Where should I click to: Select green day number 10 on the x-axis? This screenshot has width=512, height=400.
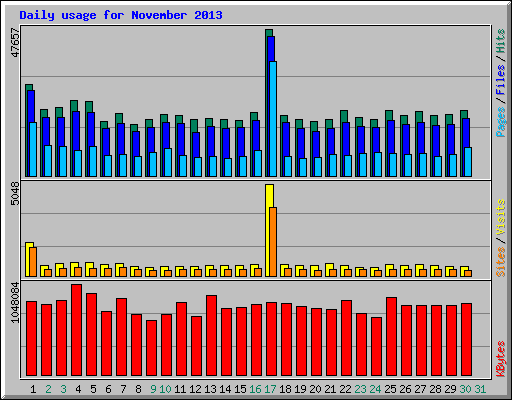pyautogui.click(x=165, y=389)
